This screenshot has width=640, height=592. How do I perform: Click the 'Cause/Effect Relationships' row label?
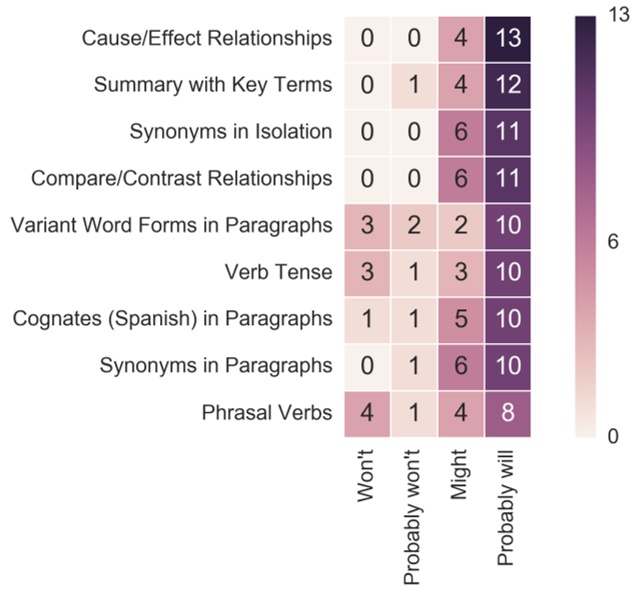[208, 39]
